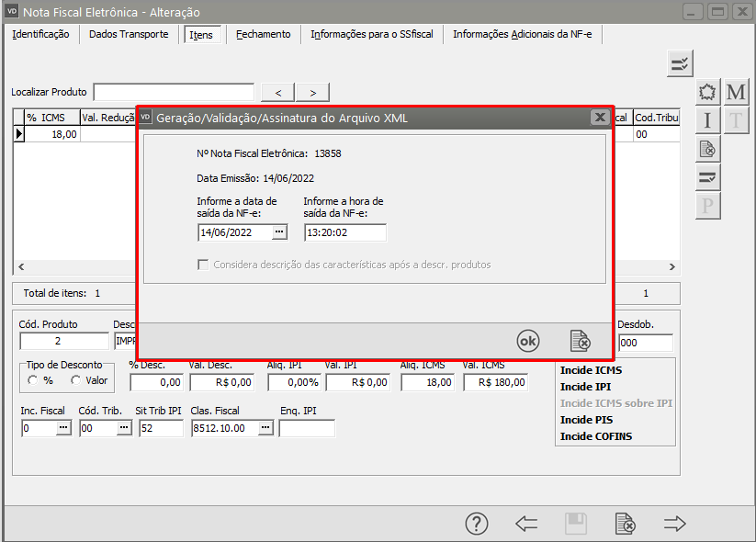The height and width of the screenshot is (542, 756).
Task: Open the Inc. Fiscal lookup button
Action: [63, 428]
